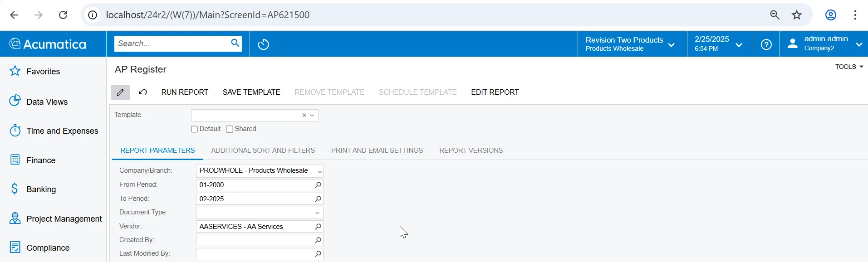Open Created By lookup magnifier
This screenshot has width=868, height=262.
pyautogui.click(x=318, y=240)
